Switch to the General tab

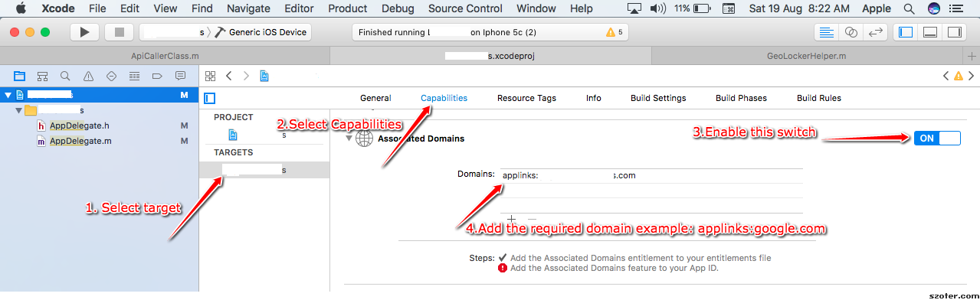pos(375,98)
